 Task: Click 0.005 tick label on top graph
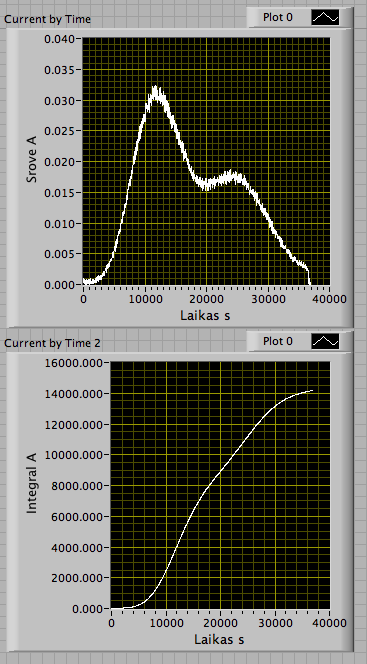[x=59, y=254]
